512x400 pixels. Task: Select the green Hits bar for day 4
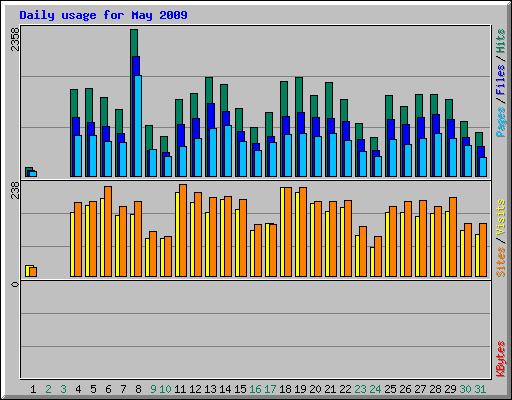click(74, 103)
